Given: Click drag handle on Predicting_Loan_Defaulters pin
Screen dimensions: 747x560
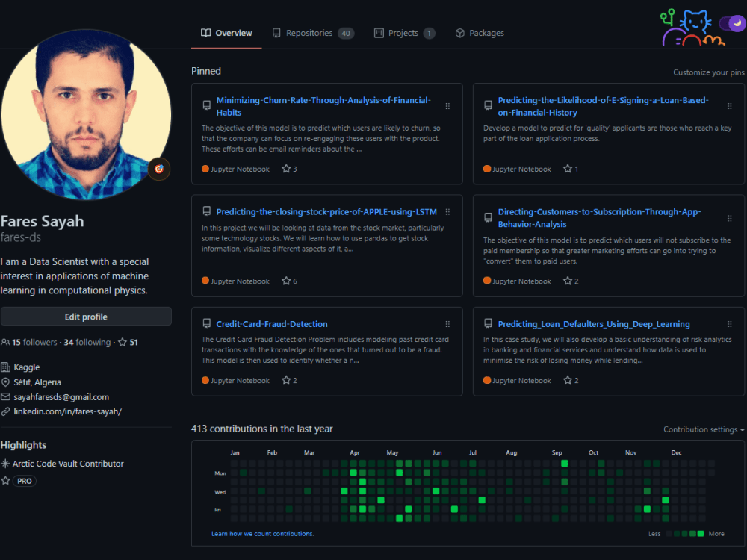Looking at the screenshot, I should [729, 324].
